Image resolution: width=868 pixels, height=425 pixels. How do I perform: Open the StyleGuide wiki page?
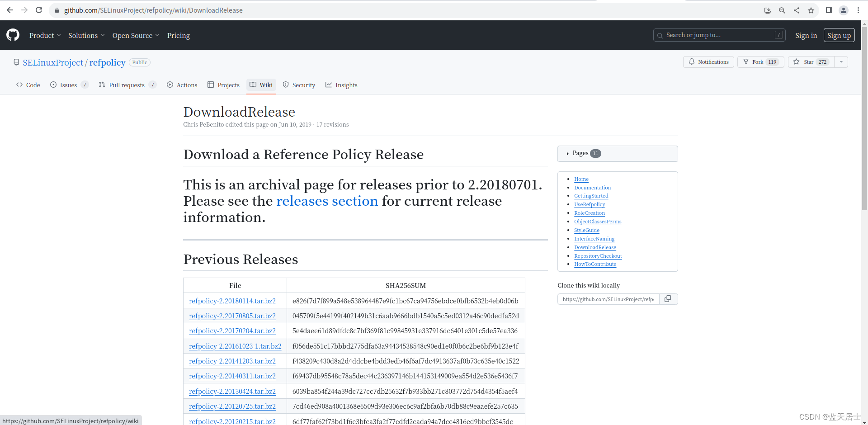pos(586,230)
